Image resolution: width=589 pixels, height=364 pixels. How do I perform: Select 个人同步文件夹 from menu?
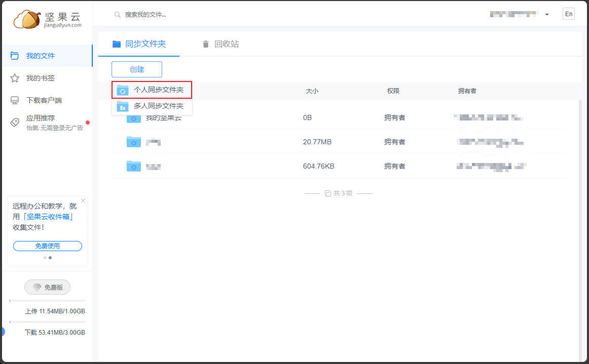(158, 90)
